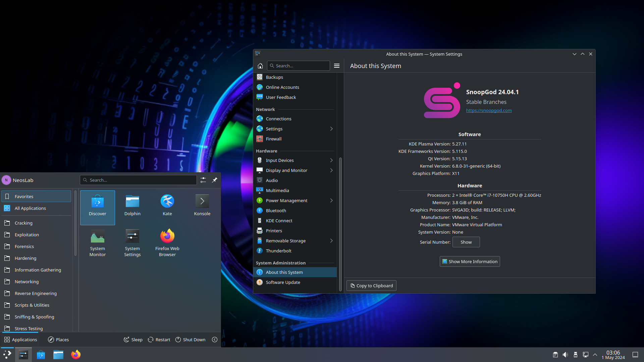Open network Connections settings
The image size is (644, 362).
tap(295, 119)
